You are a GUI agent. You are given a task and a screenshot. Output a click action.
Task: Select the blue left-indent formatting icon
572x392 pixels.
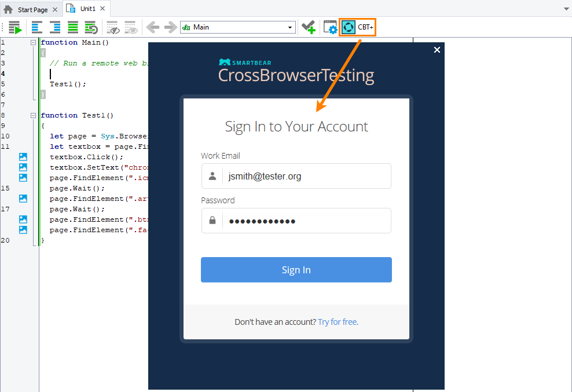[36, 27]
